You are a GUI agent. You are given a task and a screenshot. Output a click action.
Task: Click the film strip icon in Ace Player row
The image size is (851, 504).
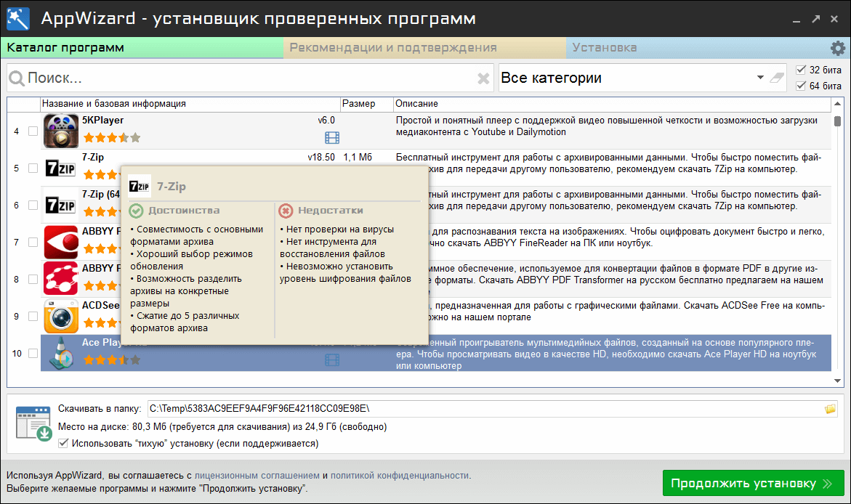[332, 359]
